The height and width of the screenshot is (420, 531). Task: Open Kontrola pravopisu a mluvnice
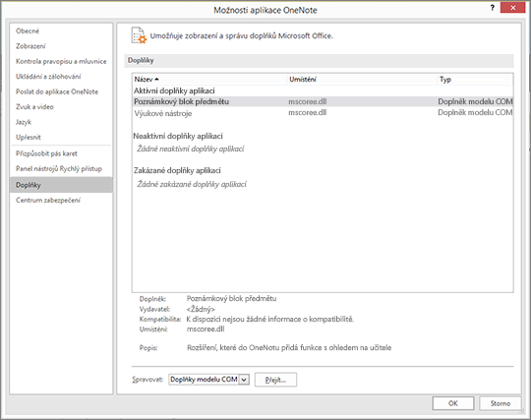[61, 61]
